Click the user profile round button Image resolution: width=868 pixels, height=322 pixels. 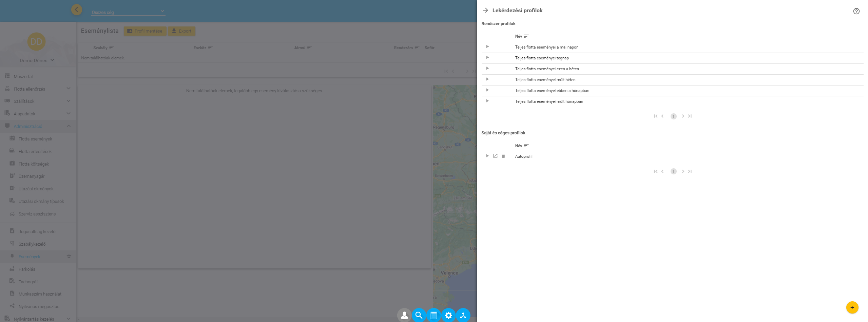[404, 315]
